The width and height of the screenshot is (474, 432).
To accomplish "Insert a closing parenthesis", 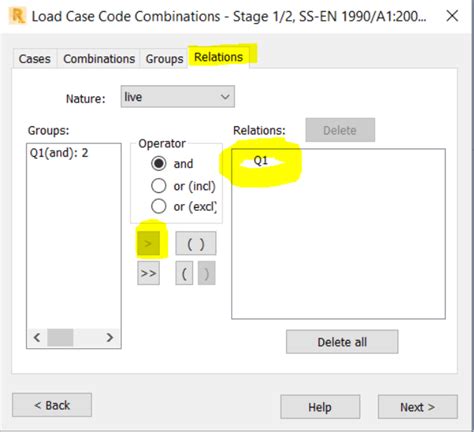I will (207, 273).
